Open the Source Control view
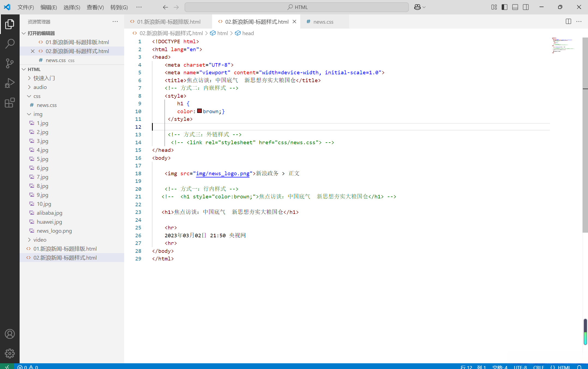Screen dimensions: 588x369 pyautogui.click(x=10, y=63)
